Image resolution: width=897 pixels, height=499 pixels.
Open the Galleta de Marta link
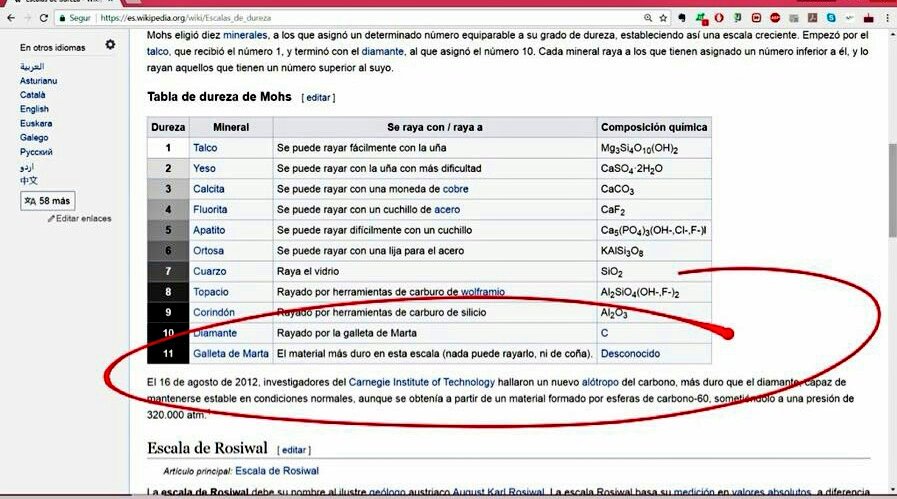[231, 354]
